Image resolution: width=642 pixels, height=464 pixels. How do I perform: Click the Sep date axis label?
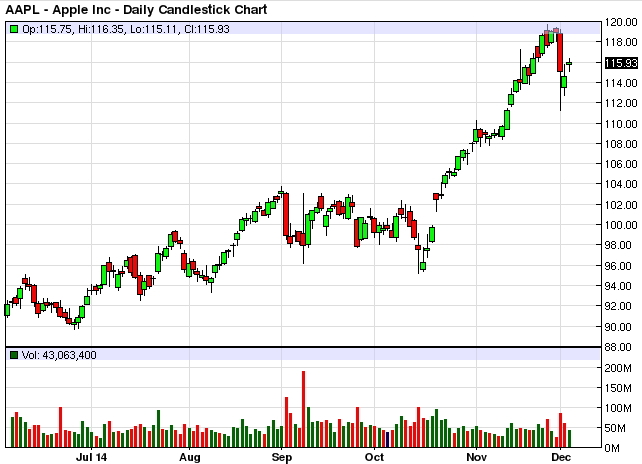point(282,457)
